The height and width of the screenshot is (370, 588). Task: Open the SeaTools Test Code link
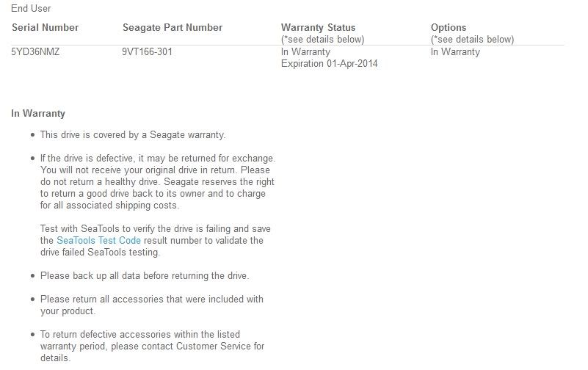98,240
